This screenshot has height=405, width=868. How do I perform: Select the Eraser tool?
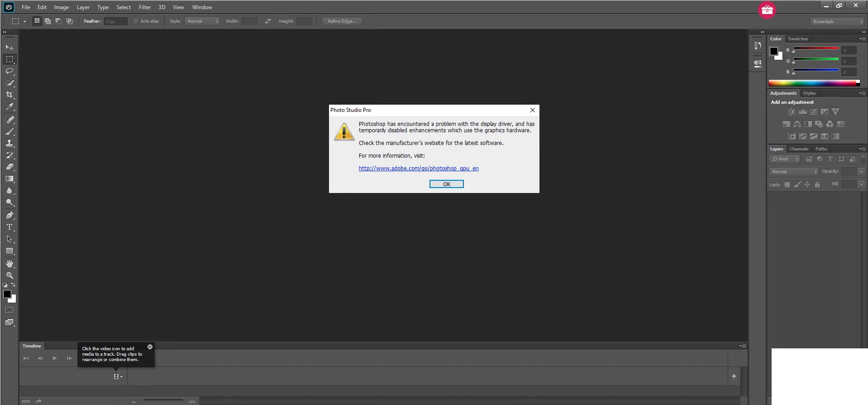pyautogui.click(x=10, y=167)
